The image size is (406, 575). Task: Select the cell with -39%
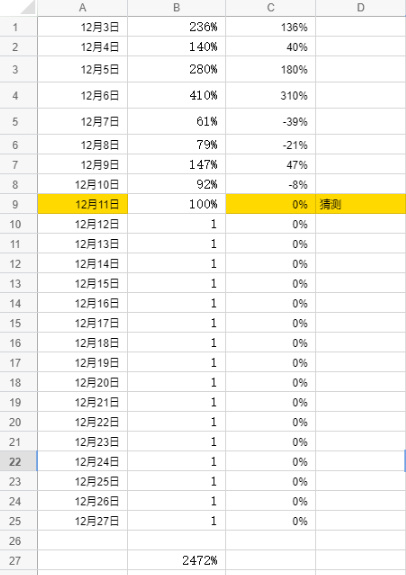[x=271, y=121]
